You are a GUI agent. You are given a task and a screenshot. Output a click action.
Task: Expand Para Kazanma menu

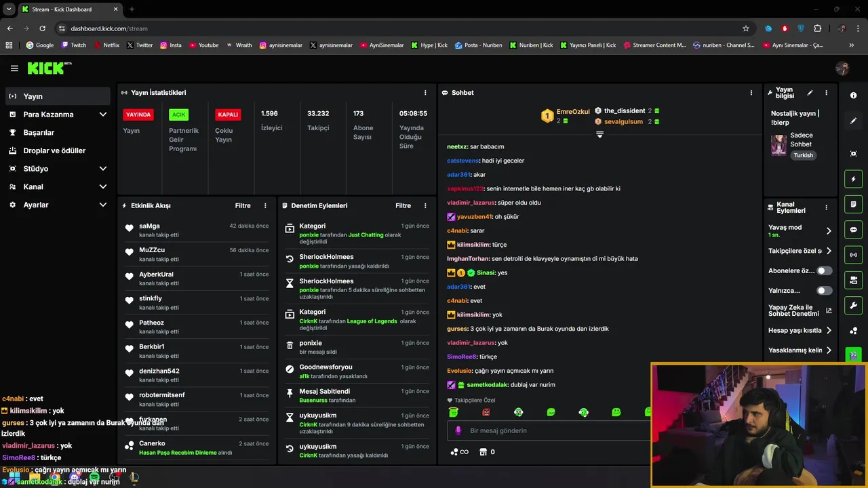click(103, 115)
